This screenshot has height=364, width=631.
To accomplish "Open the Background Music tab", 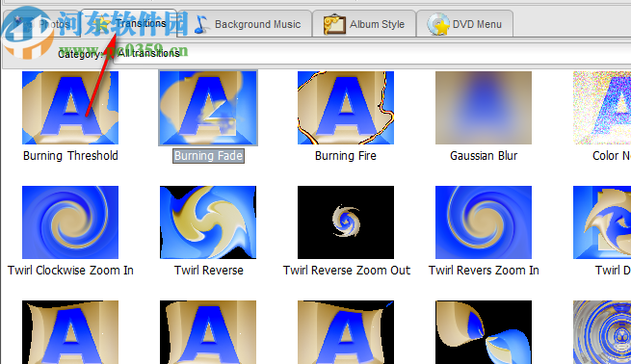I will click(246, 24).
